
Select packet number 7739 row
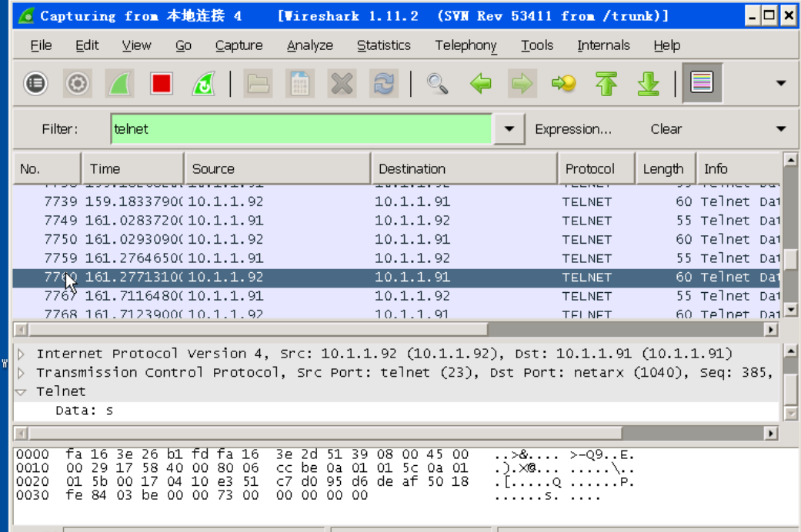(396, 201)
